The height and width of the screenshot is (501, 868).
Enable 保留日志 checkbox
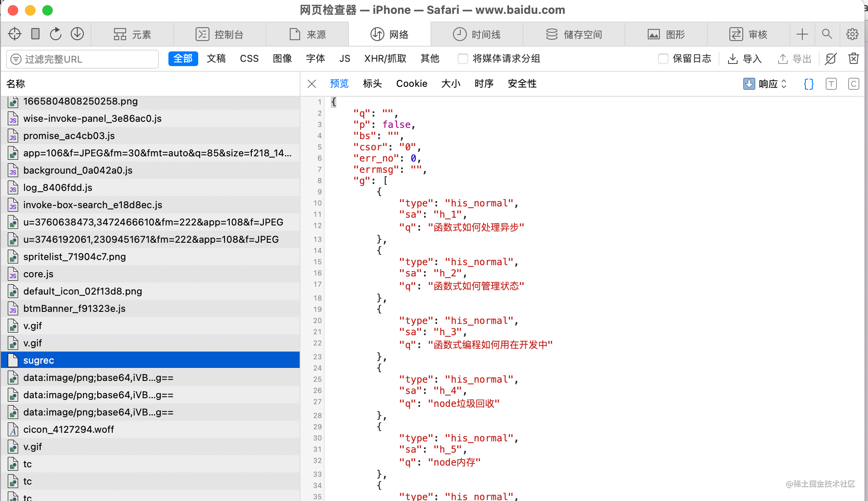(663, 59)
